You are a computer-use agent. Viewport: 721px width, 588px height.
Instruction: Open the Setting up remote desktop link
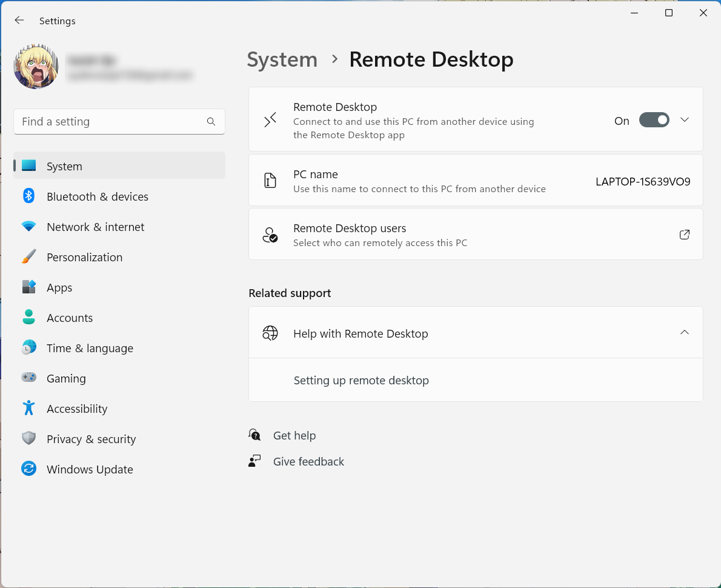(x=361, y=380)
